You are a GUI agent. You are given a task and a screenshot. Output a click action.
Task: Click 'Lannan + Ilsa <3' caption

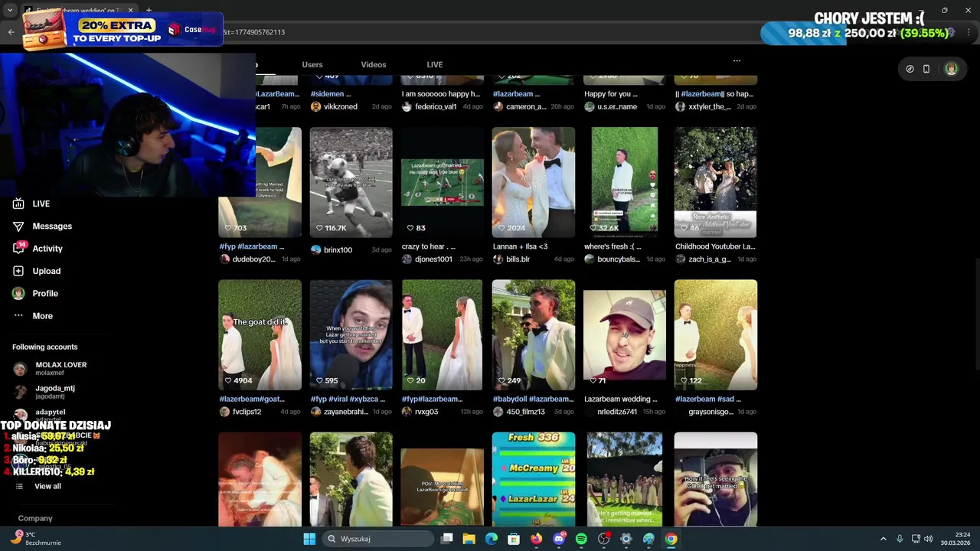click(x=521, y=246)
